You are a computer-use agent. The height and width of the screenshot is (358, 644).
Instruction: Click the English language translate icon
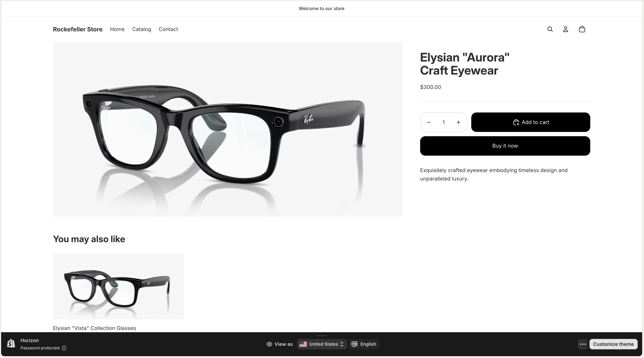point(354,344)
